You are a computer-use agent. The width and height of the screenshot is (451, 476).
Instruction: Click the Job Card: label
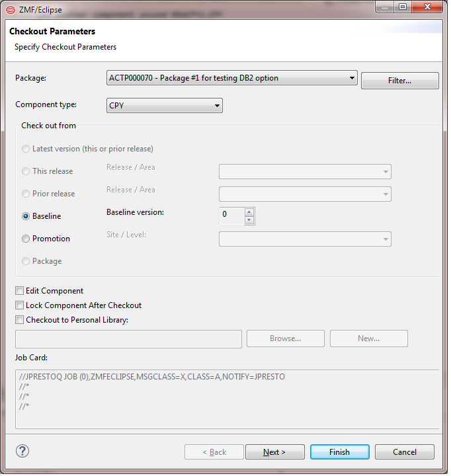31,358
